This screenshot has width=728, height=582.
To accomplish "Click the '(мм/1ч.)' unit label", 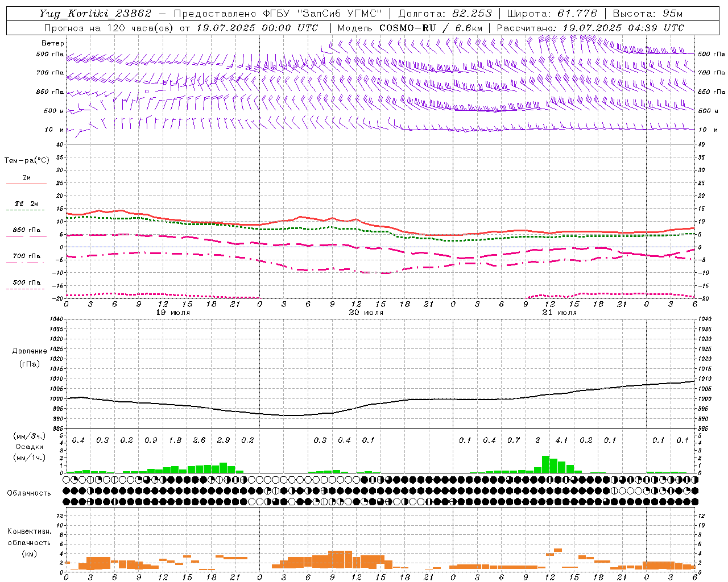I will (x=30, y=458).
